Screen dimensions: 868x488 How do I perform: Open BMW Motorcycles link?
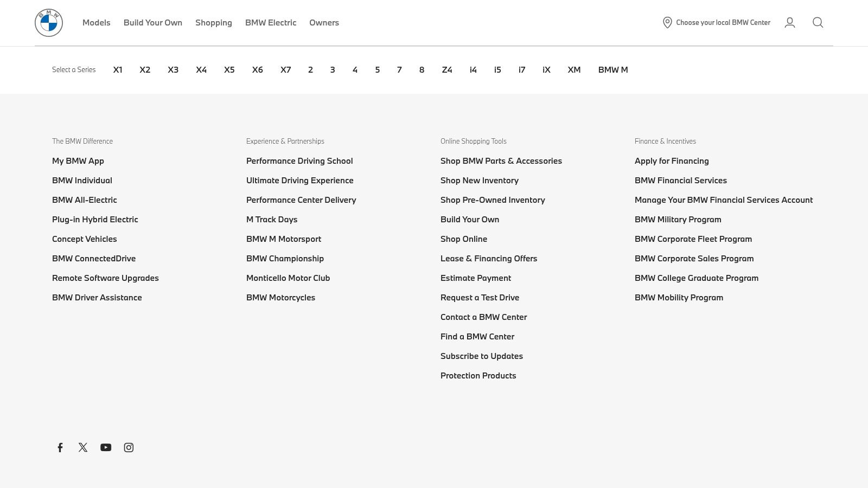click(280, 298)
